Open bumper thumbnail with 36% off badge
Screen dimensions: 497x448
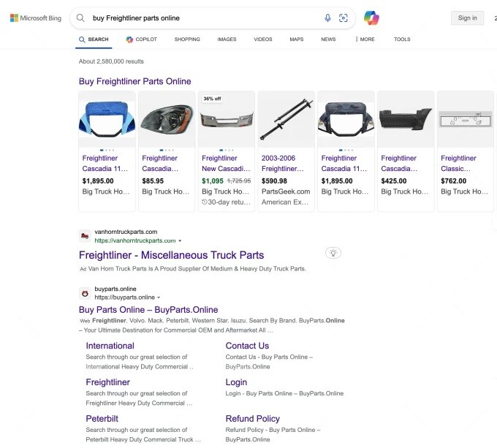[x=227, y=120]
